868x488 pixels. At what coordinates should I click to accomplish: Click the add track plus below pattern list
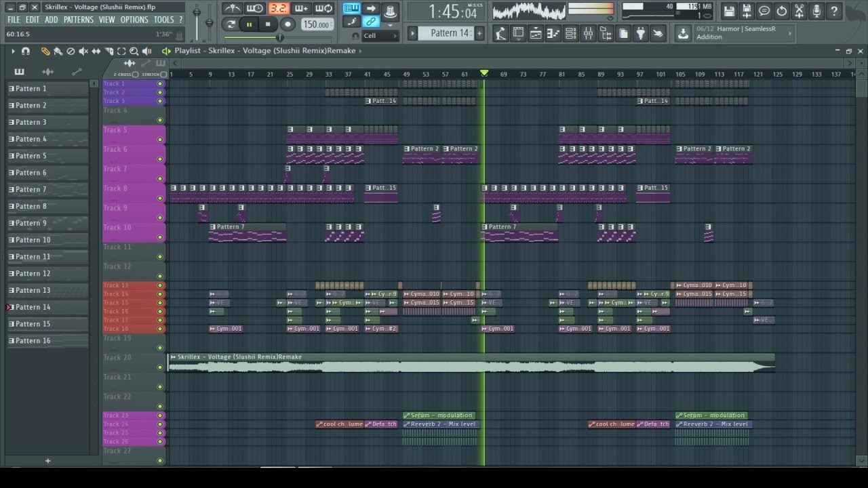(x=47, y=461)
